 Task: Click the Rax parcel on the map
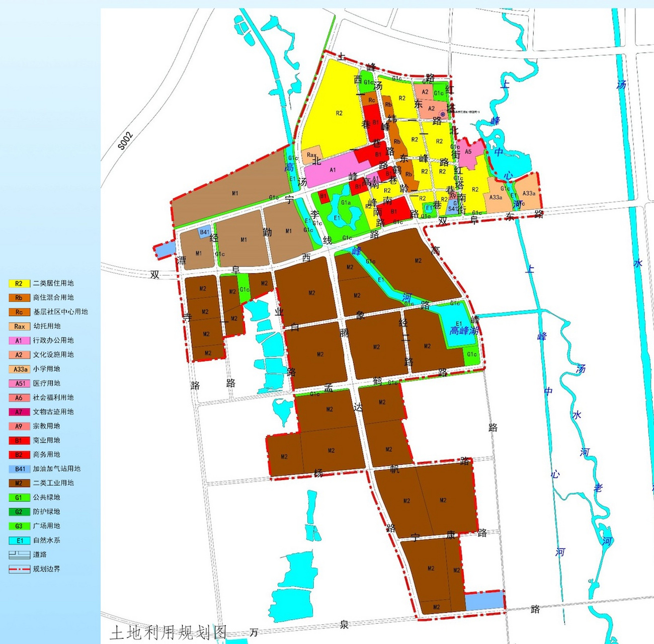point(311,154)
